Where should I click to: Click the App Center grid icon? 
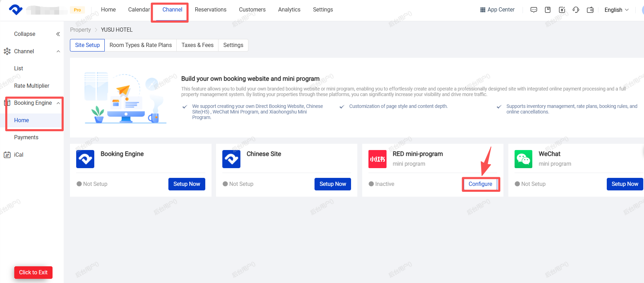[483, 10]
